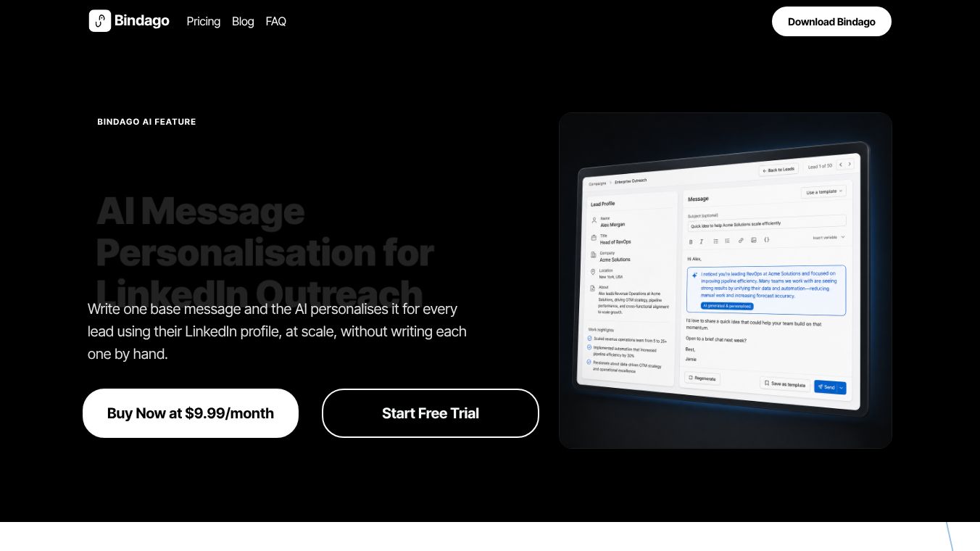980x551 pixels.
Task: Click the Download Bindago button
Action: 831,22
